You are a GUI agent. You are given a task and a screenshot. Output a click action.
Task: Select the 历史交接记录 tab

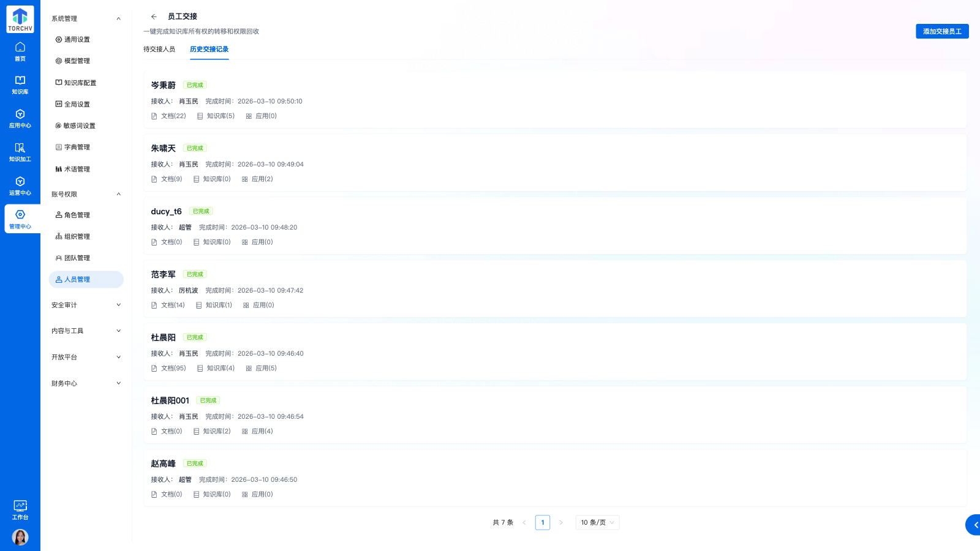coord(209,49)
